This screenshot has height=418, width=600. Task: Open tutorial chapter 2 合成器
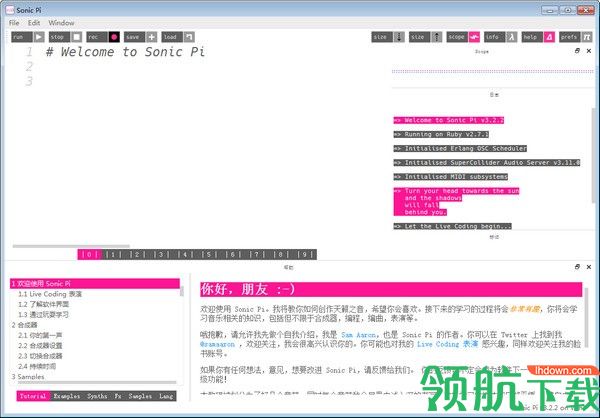click(24, 325)
